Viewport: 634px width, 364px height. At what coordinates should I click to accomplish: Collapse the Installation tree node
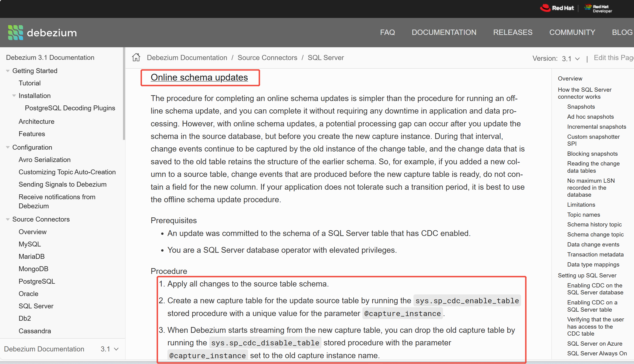14,96
